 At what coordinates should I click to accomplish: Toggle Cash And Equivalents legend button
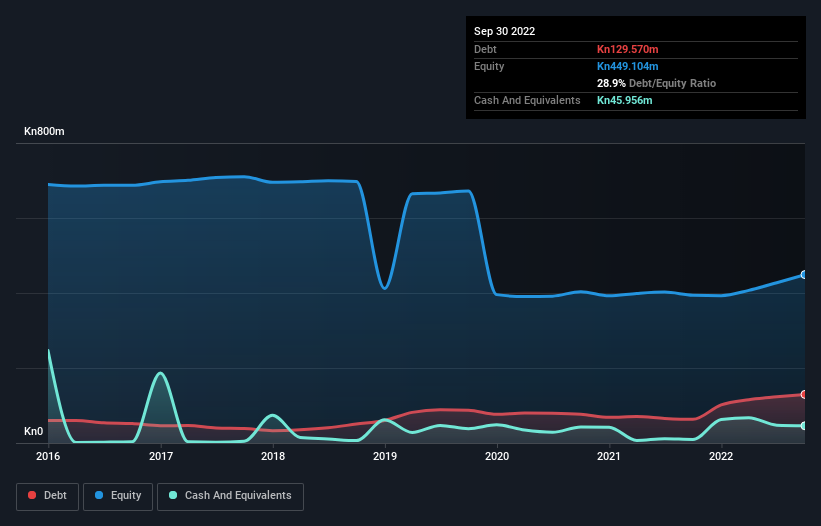[230, 496]
